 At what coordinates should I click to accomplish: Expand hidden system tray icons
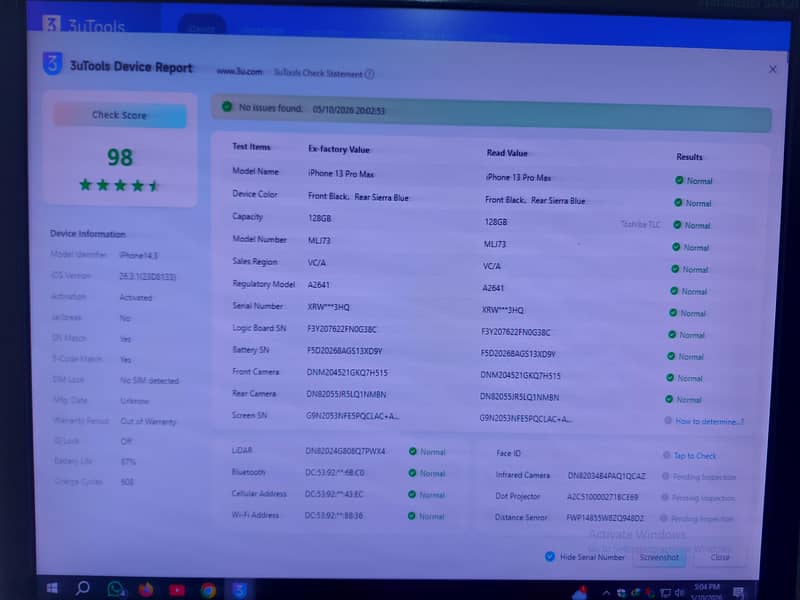pyautogui.click(x=606, y=593)
